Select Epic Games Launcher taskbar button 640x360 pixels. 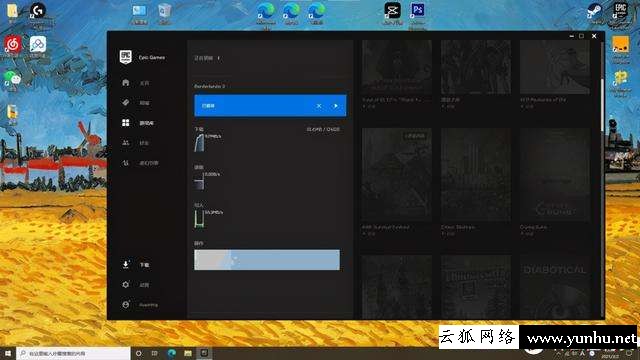pyautogui.click(x=204, y=353)
